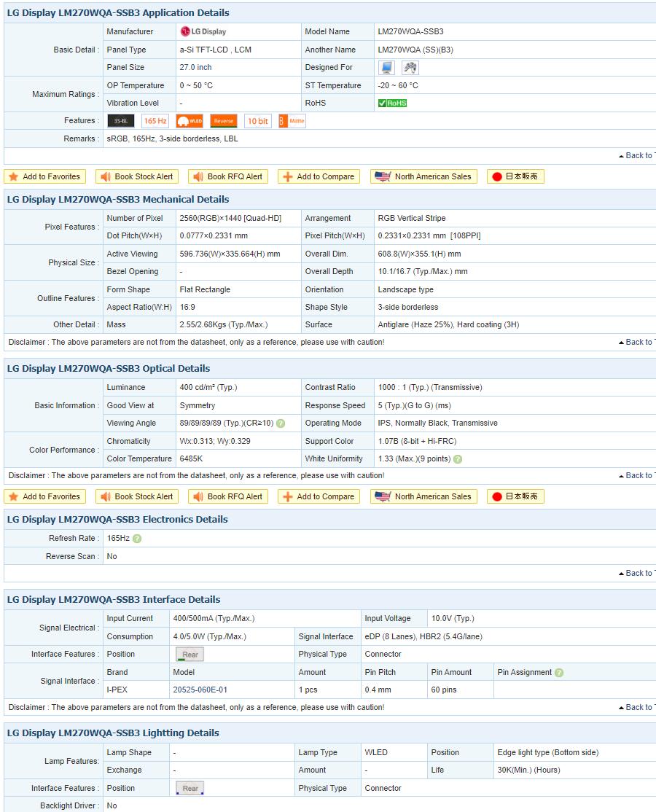The height and width of the screenshot is (812, 656).
Task: Open the help icon next to 165Hz refresh rate
Action: pos(137,539)
